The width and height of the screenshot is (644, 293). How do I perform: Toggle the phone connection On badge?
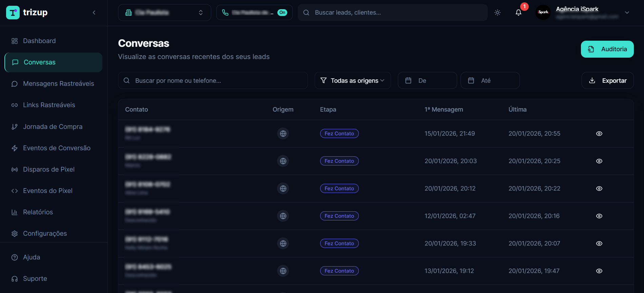click(x=282, y=13)
